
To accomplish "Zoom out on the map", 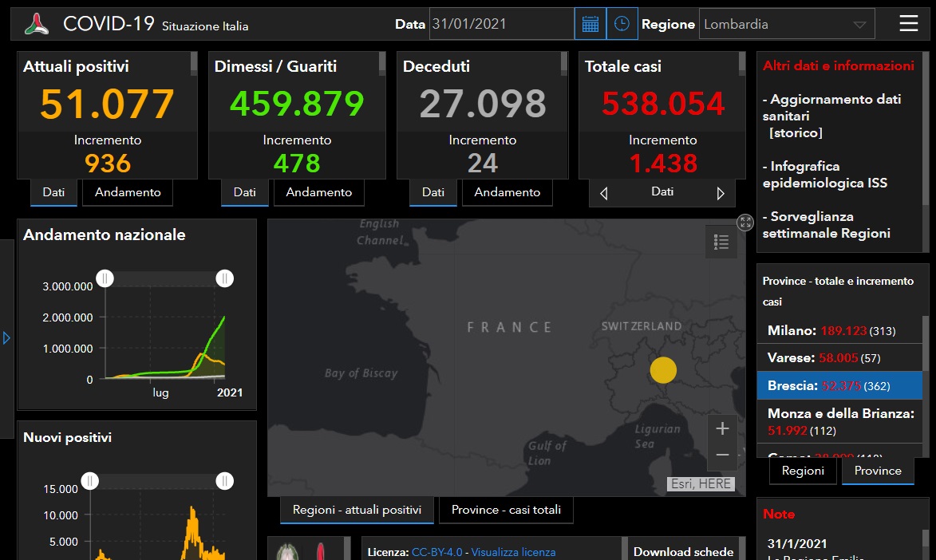I will tap(722, 455).
